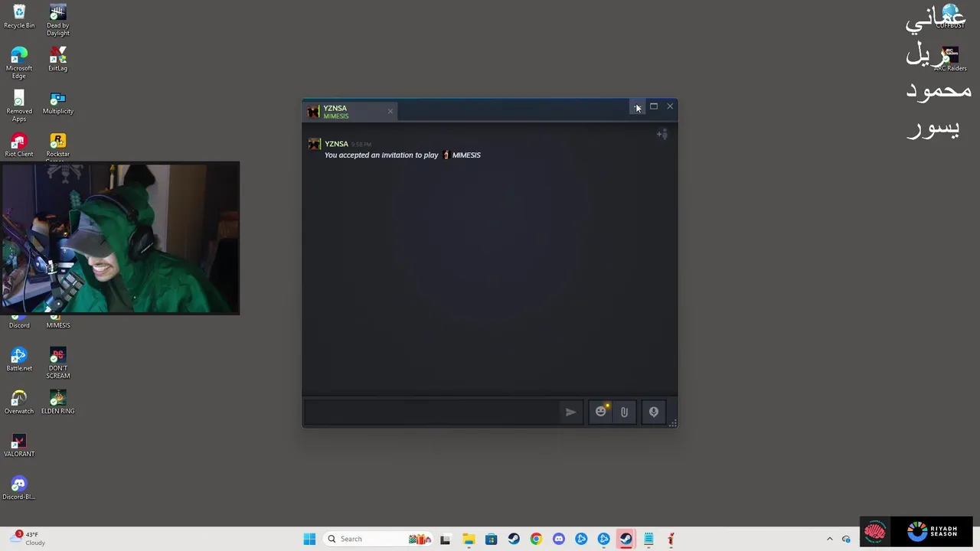Select the ELDEN RING desktop icon

(x=57, y=403)
